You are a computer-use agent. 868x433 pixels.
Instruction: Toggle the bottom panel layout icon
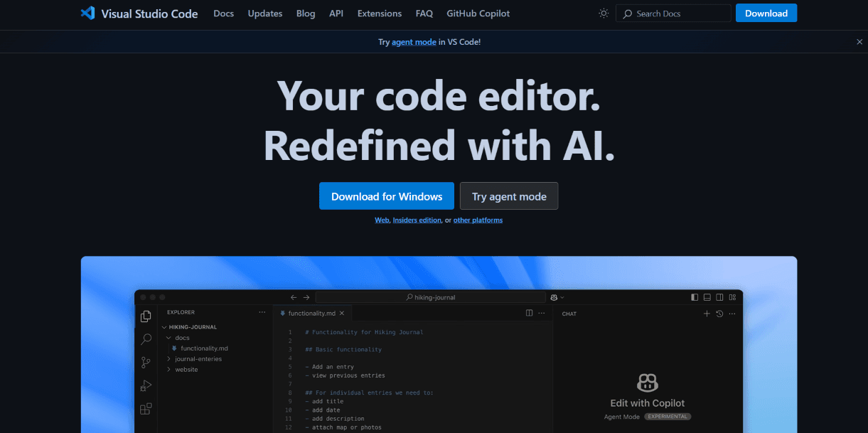tap(707, 297)
